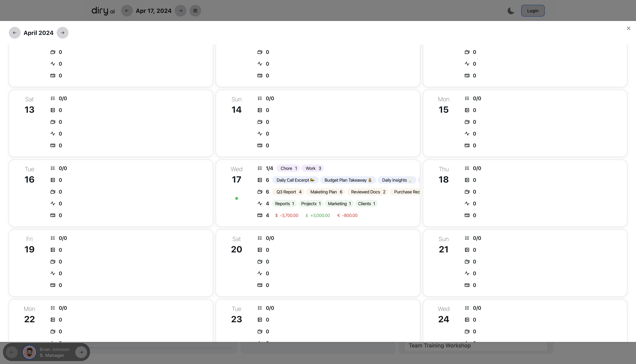Go to next month after April 2024

[x=63, y=33]
